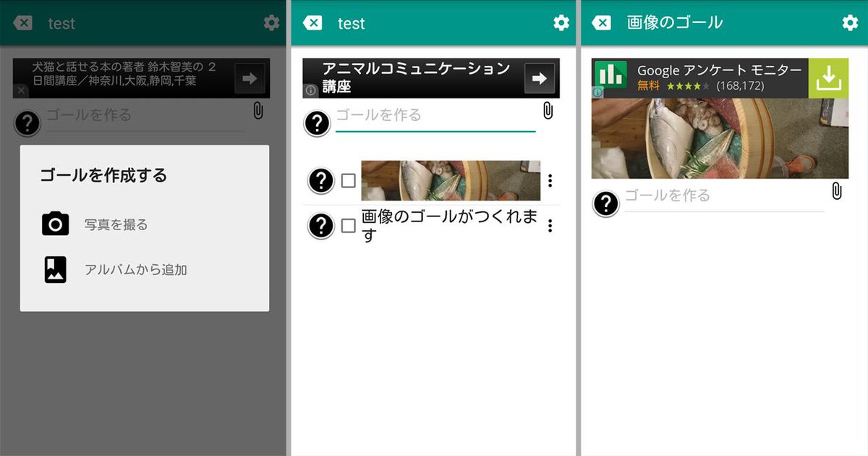Focus the ゴールを作る input in middle screen
This screenshot has height=456, width=868.
(435, 117)
